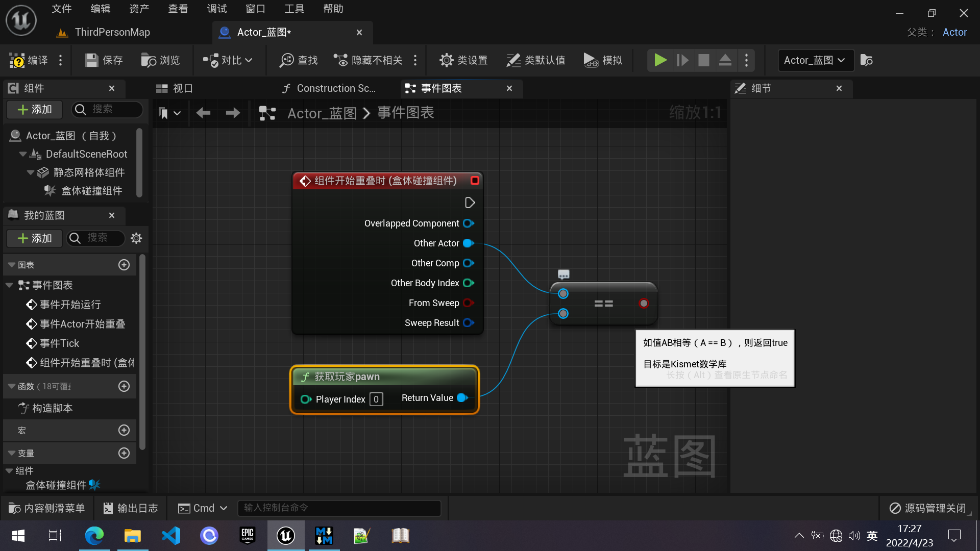
Task: Open the Content Drawer (内容侧滑菜单)
Action: (x=46, y=508)
